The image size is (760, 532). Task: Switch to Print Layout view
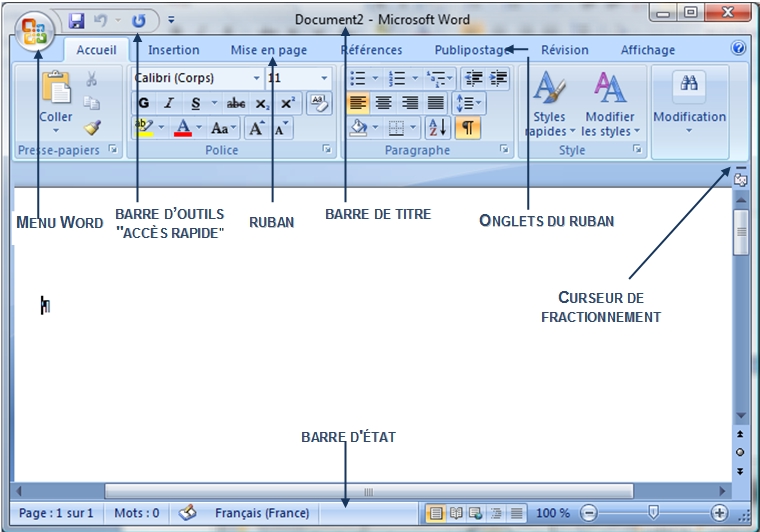[436, 513]
